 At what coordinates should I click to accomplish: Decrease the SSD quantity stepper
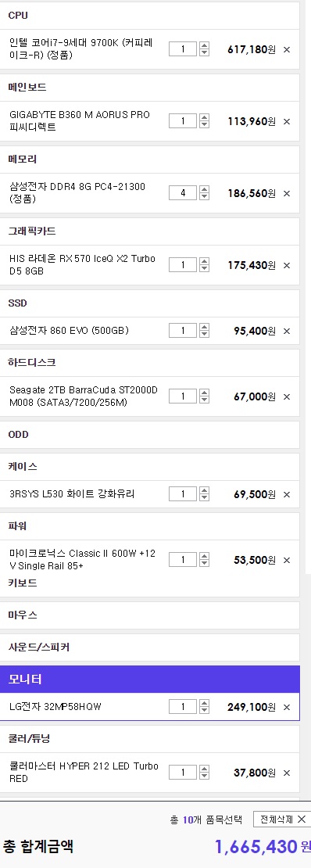pos(204,335)
